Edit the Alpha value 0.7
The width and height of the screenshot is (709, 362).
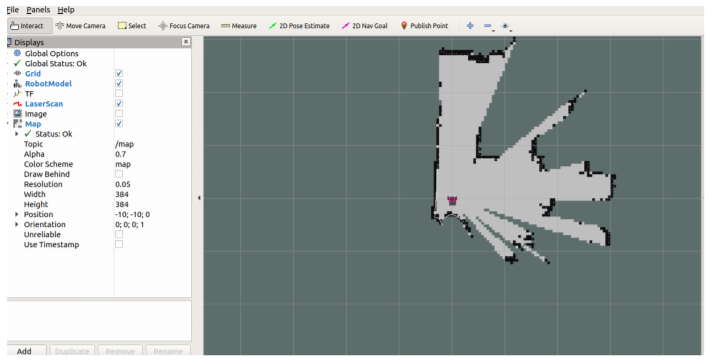tap(152, 154)
